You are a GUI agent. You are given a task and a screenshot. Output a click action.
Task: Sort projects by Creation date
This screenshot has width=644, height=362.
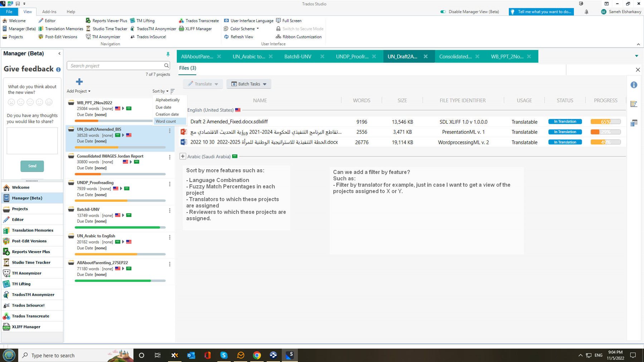(170, 114)
